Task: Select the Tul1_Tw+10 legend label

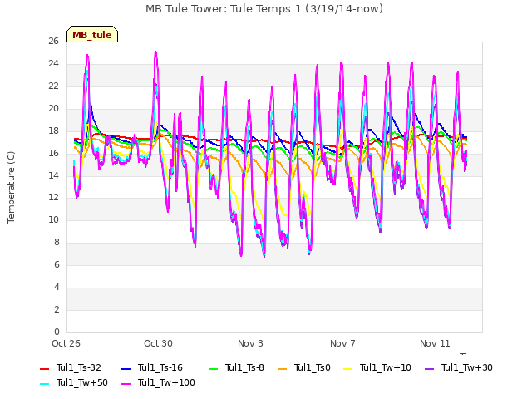Action: tap(386, 367)
